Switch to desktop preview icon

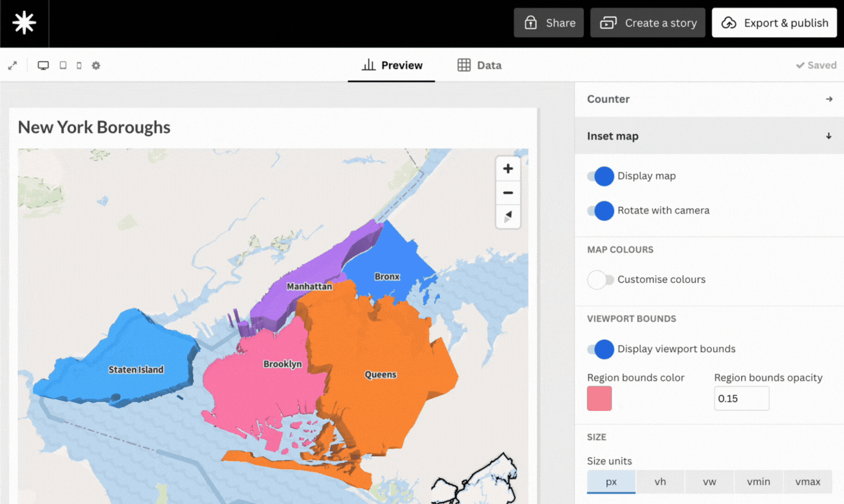coord(43,66)
